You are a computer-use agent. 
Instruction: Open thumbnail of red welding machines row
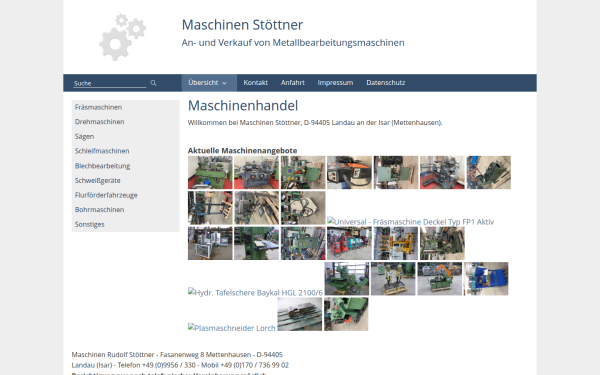point(349,243)
